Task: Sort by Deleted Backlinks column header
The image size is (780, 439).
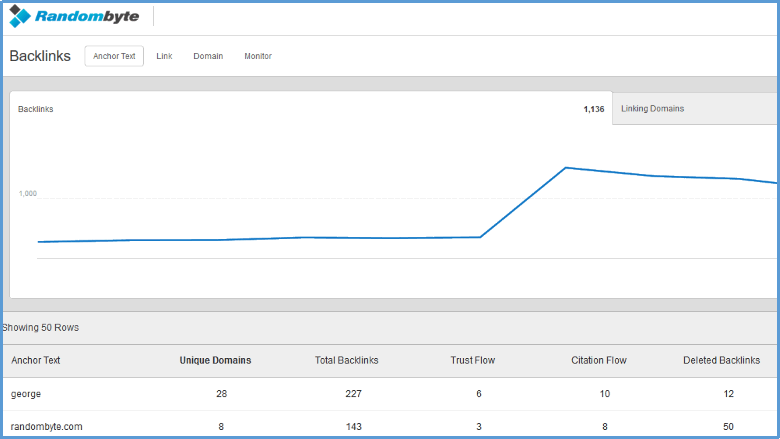Action: click(x=722, y=360)
